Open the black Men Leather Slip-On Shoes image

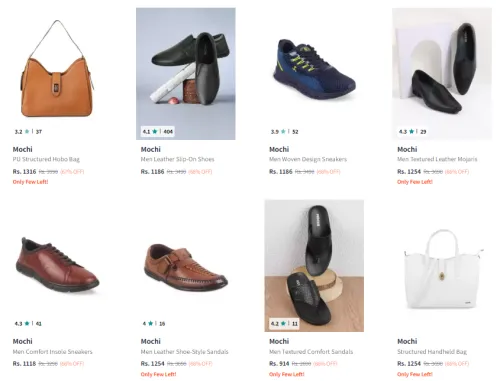coord(186,74)
